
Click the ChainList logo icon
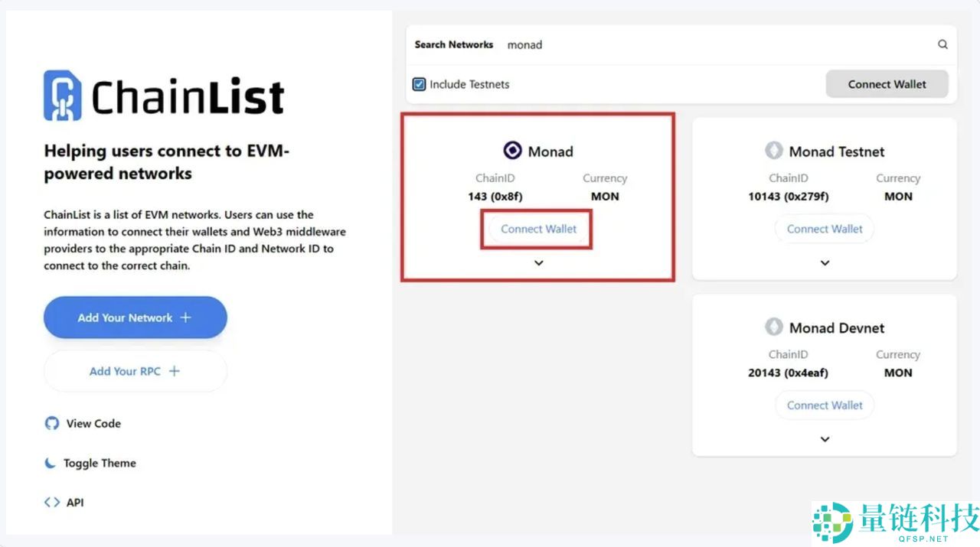[x=63, y=93]
